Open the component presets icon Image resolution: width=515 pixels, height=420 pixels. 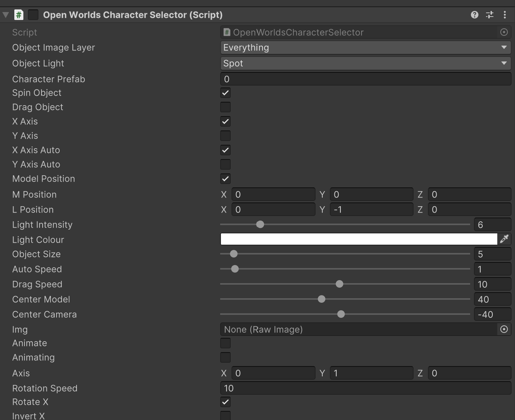[x=490, y=15]
